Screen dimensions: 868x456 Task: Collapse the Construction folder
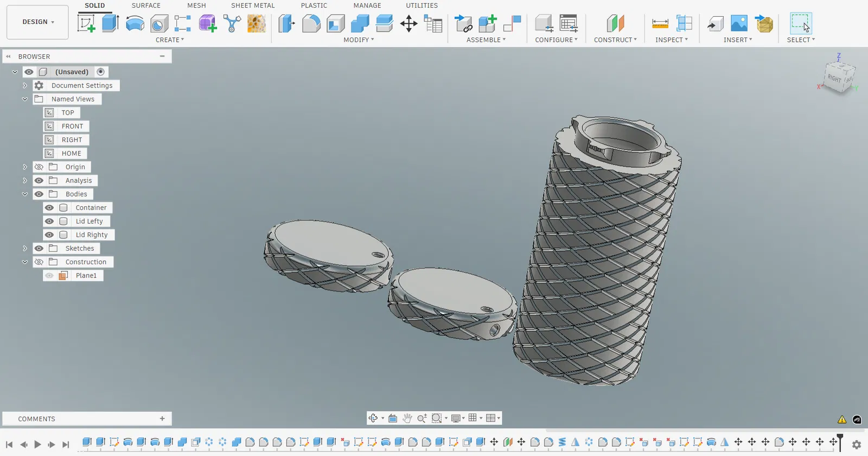click(x=25, y=262)
